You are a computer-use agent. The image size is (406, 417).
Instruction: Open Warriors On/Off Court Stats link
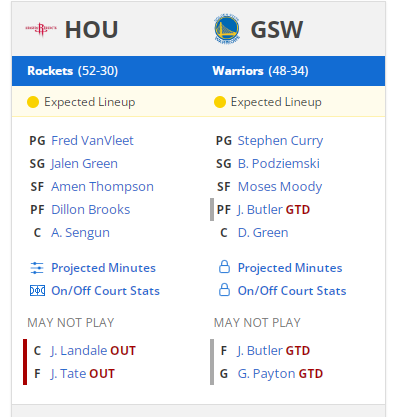[292, 291]
